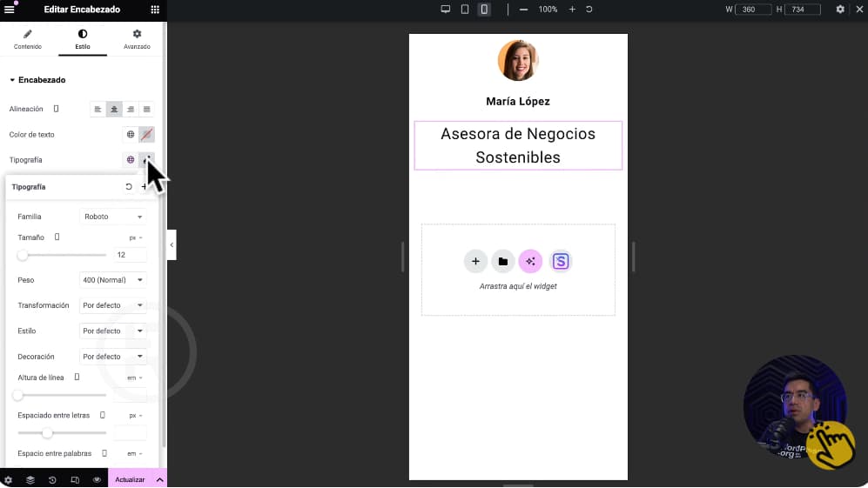The image size is (868, 488).
Task: Reset typography settings to default
Action: tap(129, 187)
